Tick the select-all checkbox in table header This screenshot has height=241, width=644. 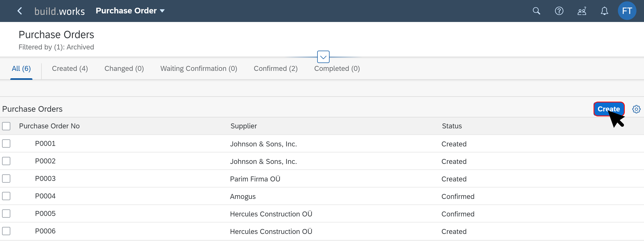pos(6,126)
